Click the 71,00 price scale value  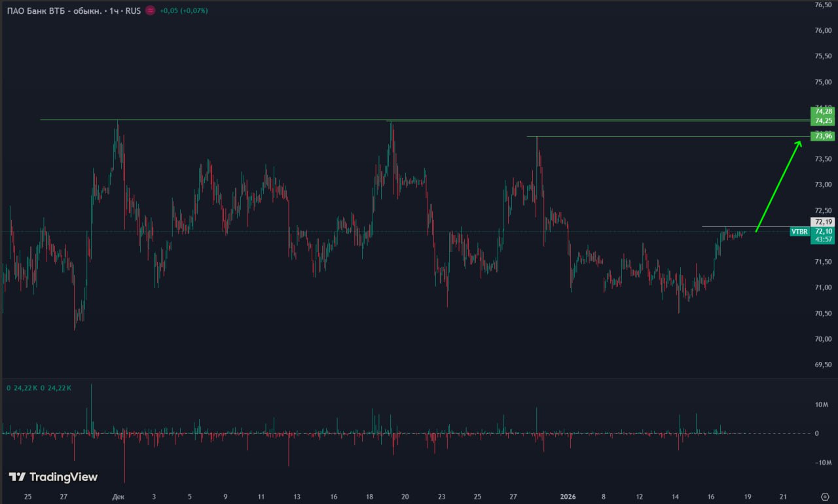(823, 287)
